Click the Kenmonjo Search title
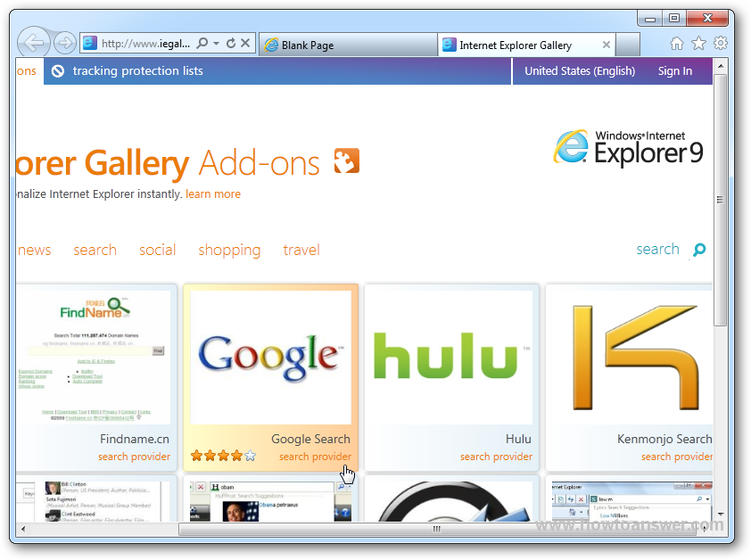 664,439
